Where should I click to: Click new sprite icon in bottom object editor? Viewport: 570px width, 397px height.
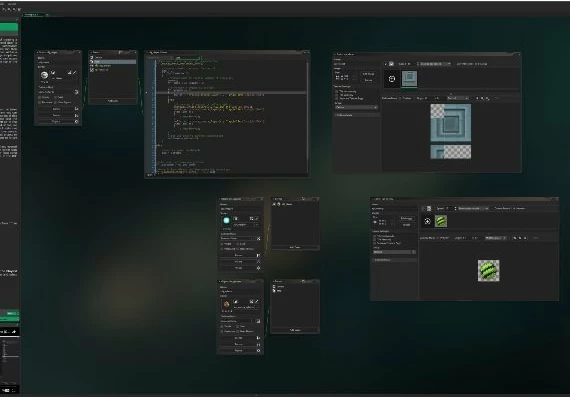pyautogui.click(x=236, y=301)
